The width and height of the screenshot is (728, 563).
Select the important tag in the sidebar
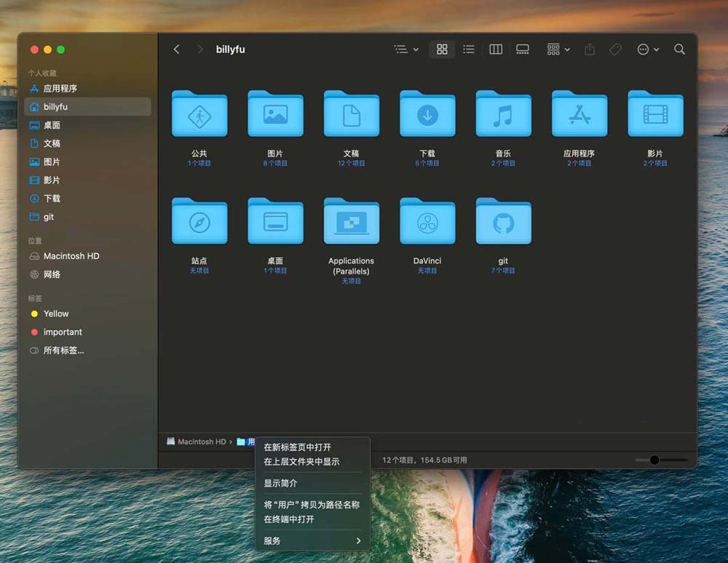click(x=62, y=332)
